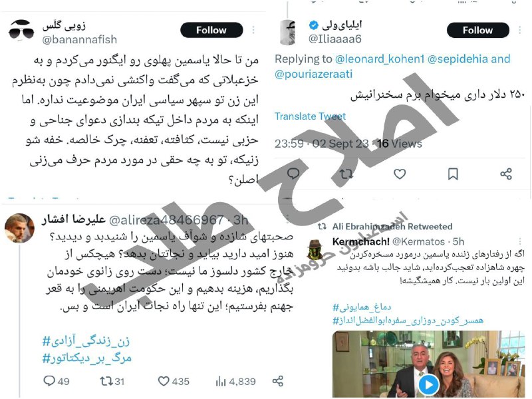532x399 pixels.
Task: View analytics showing 4,839 views
Action: tap(235, 381)
